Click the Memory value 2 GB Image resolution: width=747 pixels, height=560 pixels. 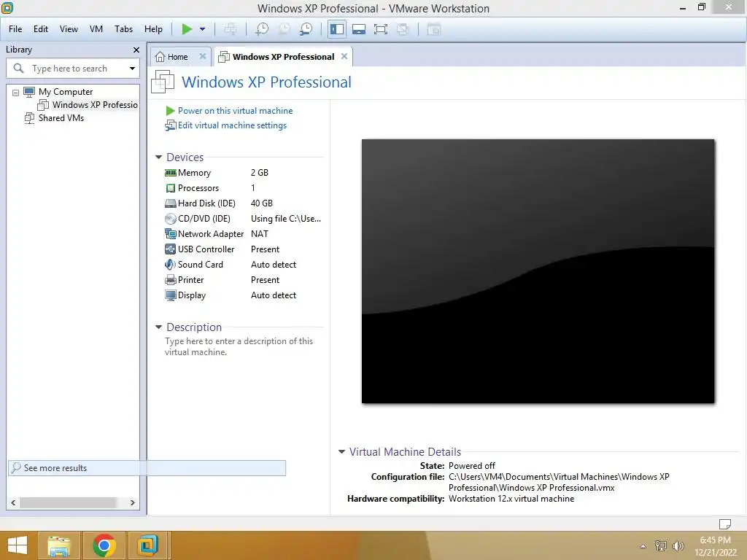pyautogui.click(x=260, y=173)
